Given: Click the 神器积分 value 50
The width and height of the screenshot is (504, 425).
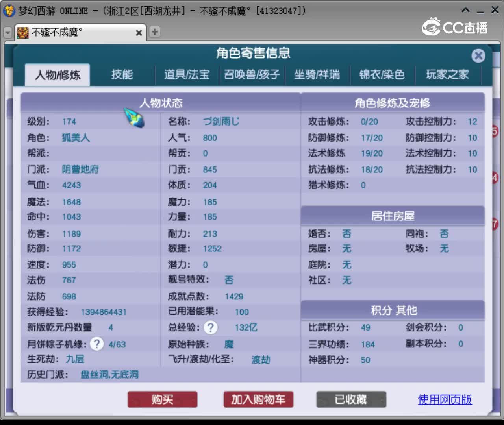Looking at the screenshot, I should point(365,360).
